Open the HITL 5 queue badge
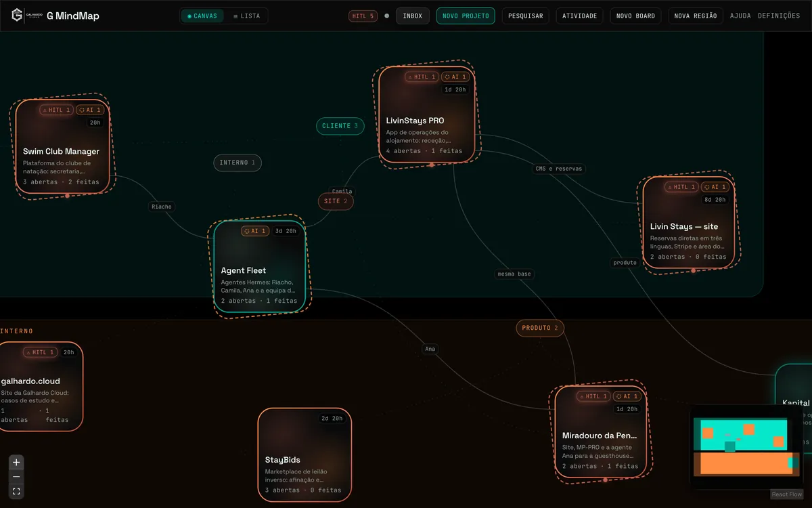 pos(363,16)
